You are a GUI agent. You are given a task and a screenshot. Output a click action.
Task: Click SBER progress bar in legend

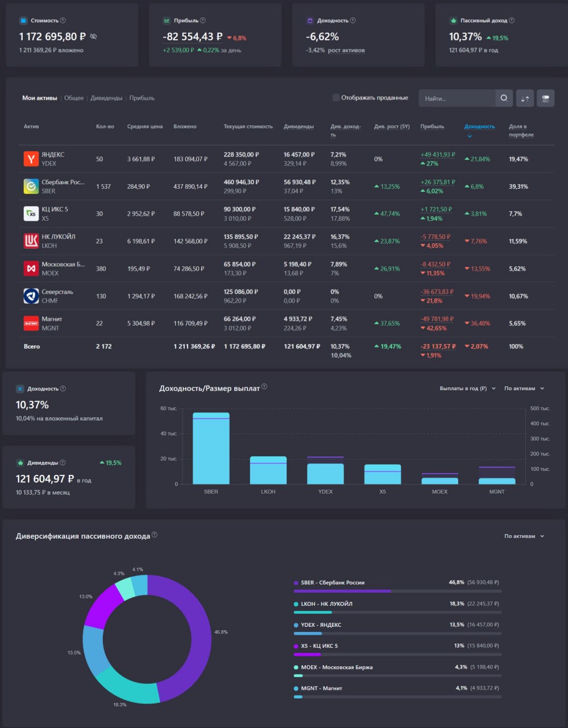point(397,591)
